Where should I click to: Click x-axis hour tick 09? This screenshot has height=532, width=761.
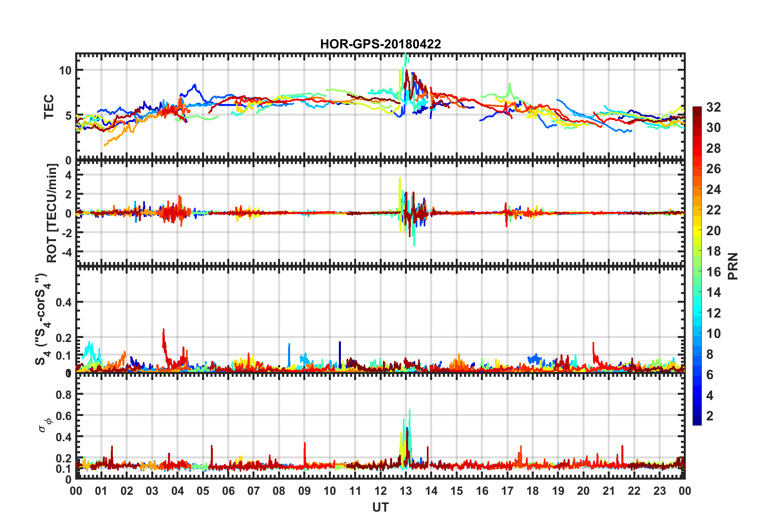coord(304,491)
